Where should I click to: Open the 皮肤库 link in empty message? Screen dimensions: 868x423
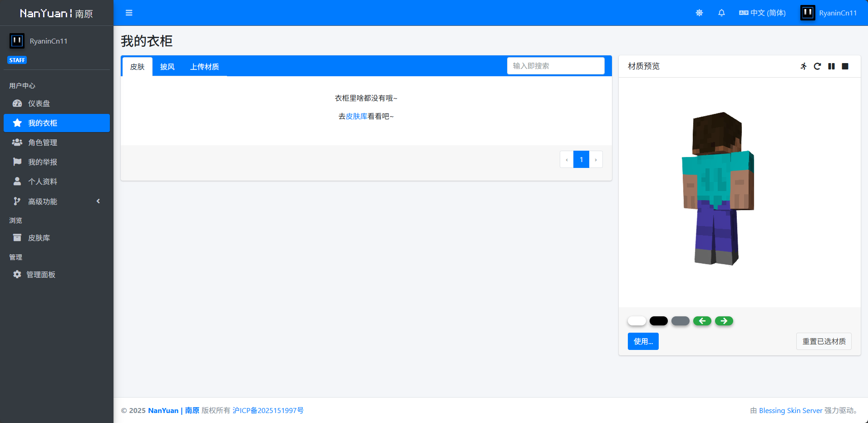tap(356, 116)
